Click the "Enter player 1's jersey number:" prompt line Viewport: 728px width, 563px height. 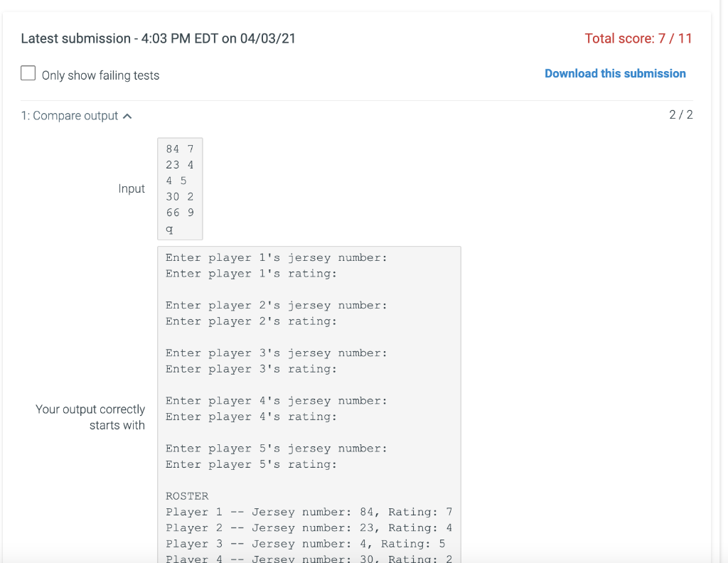(276, 257)
